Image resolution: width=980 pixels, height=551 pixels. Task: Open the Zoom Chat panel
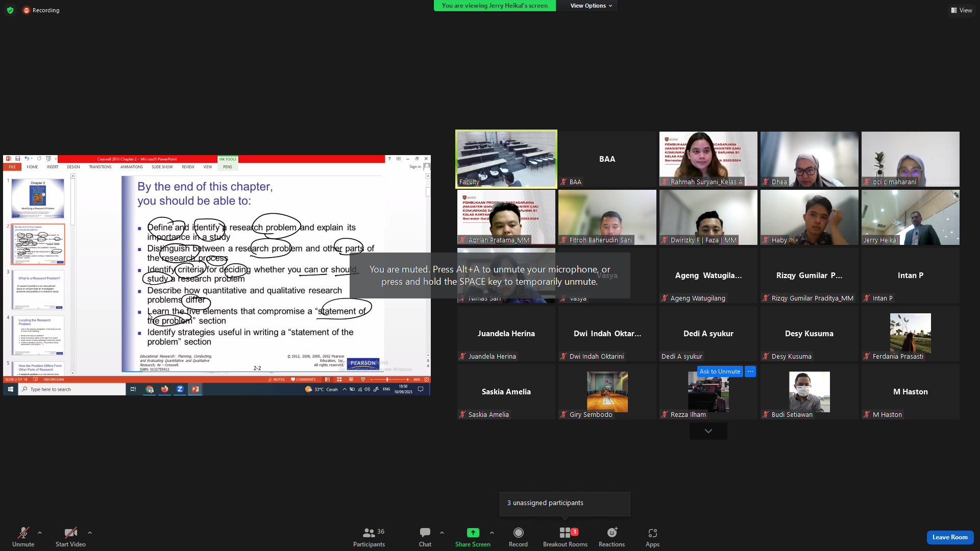point(425,537)
